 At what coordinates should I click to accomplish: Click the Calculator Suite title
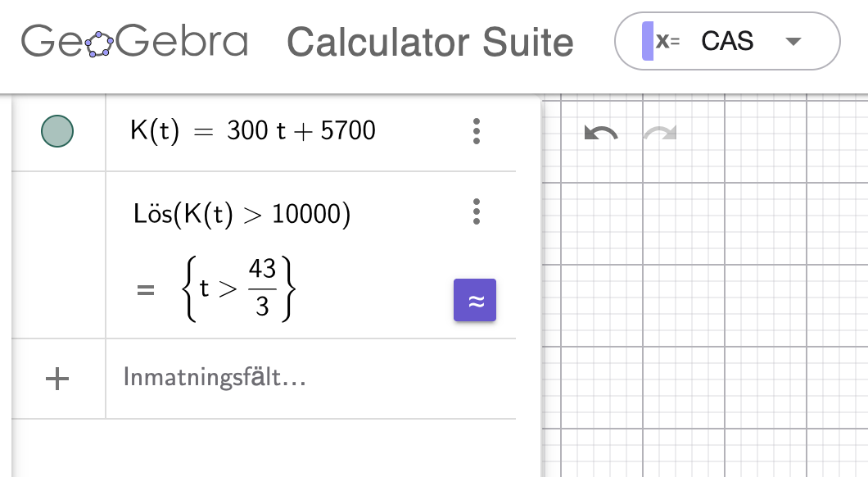click(x=430, y=43)
